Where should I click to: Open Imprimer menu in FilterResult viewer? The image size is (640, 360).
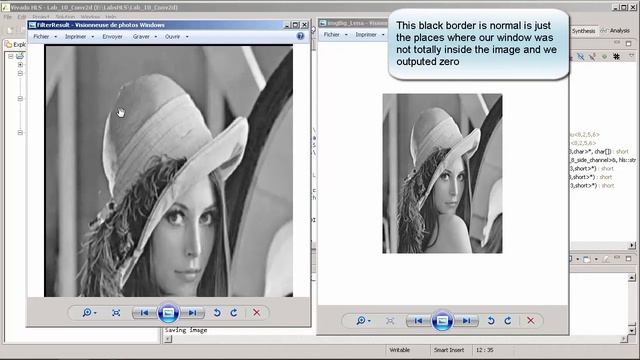pyautogui.click(x=79, y=36)
